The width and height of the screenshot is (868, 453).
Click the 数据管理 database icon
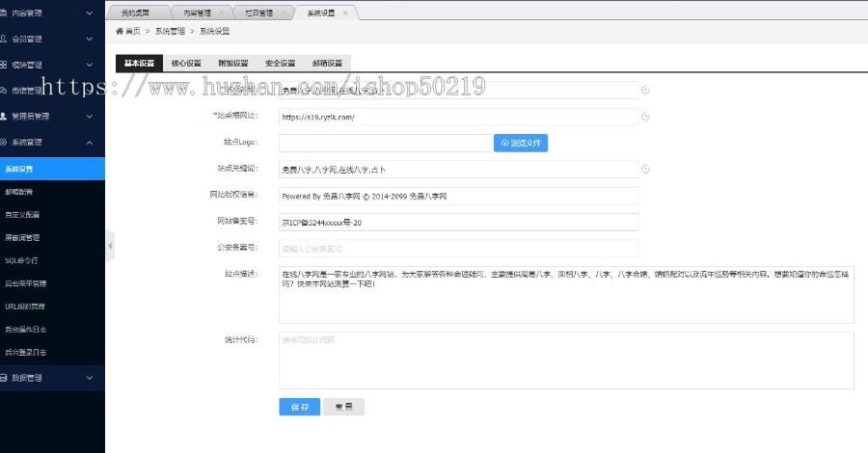click(x=3, y=378)
